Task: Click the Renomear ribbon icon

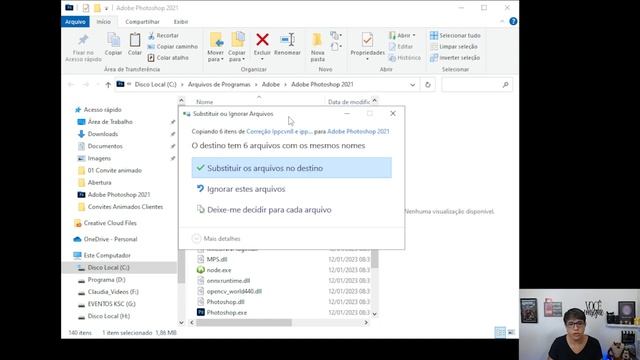Action: coord(287,40)
